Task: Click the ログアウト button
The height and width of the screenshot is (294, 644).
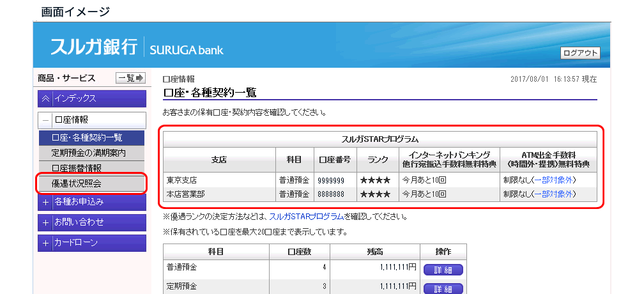Action: [x=580, y=54]
